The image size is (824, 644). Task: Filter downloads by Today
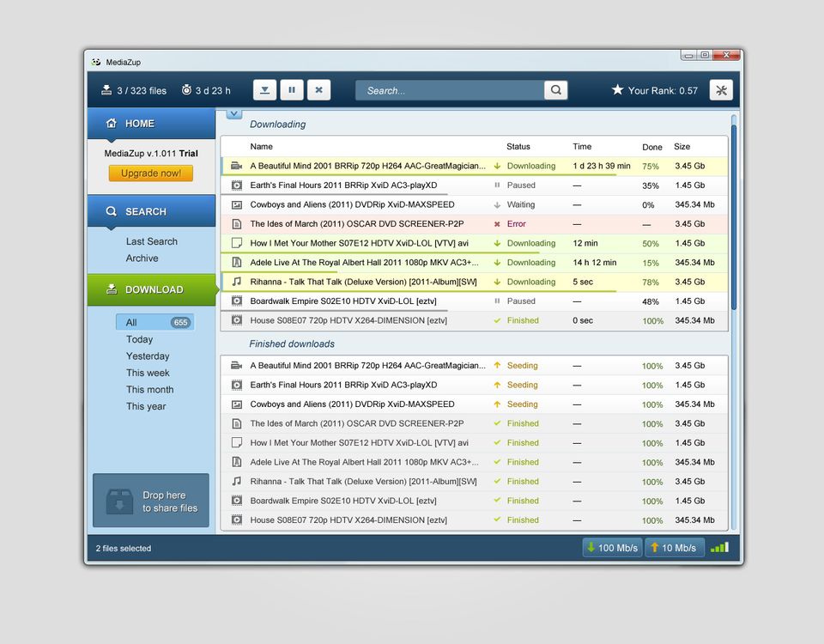coord(139,339)
